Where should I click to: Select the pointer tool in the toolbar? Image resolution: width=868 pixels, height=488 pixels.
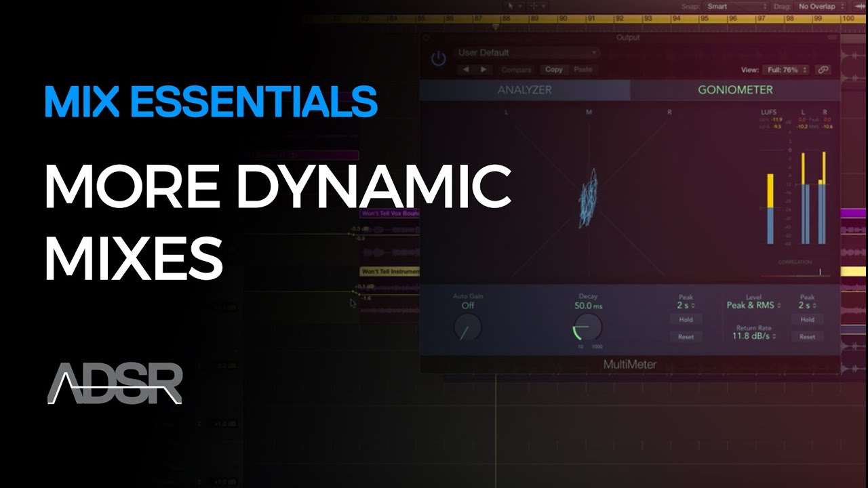[513, 6]
